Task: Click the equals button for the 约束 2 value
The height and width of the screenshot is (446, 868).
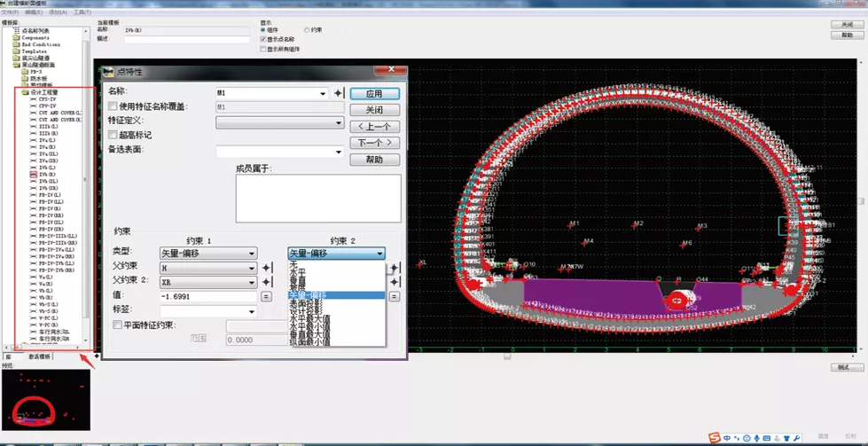Action: 395,297
